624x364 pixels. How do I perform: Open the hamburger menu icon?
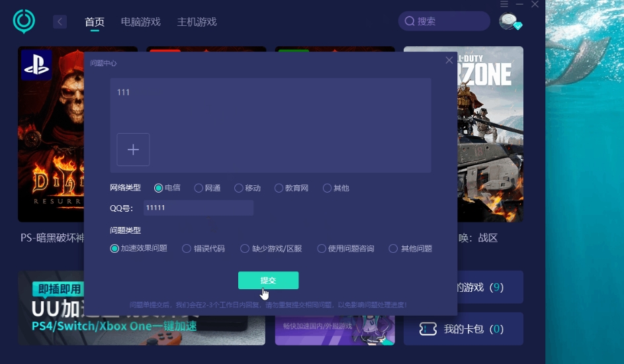(504, 4)
